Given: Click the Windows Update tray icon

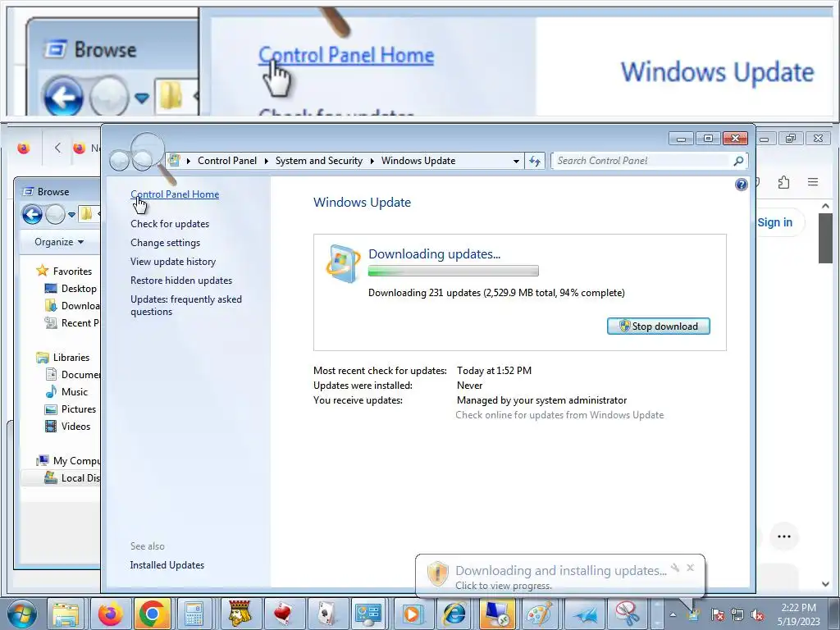Looking at the screenshot, I should click(x=693, y=614).
